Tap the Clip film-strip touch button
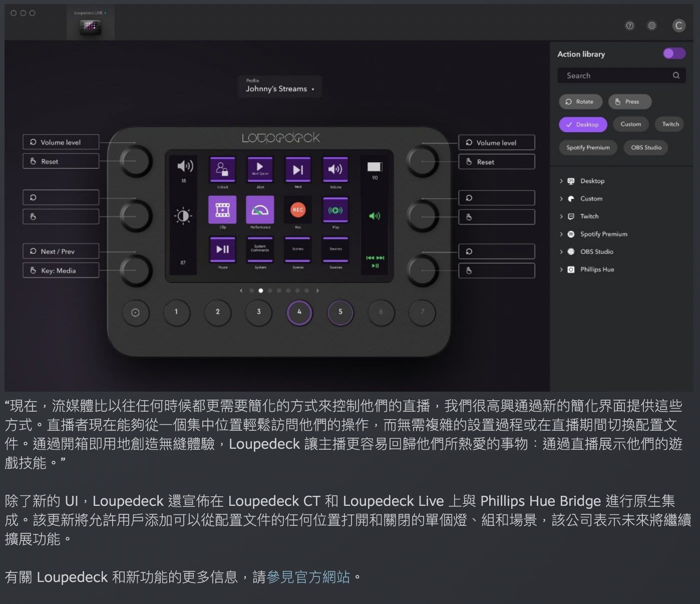 click(x=222, y=209)
